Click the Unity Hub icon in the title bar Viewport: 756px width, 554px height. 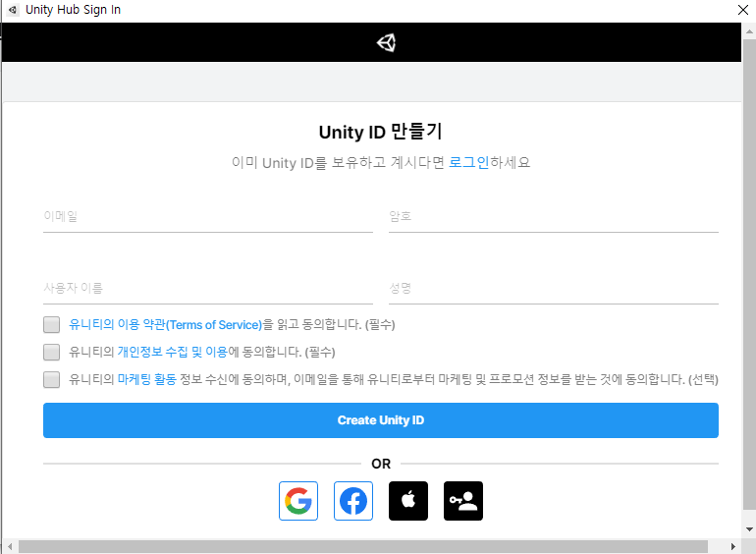tap(13, 10)
